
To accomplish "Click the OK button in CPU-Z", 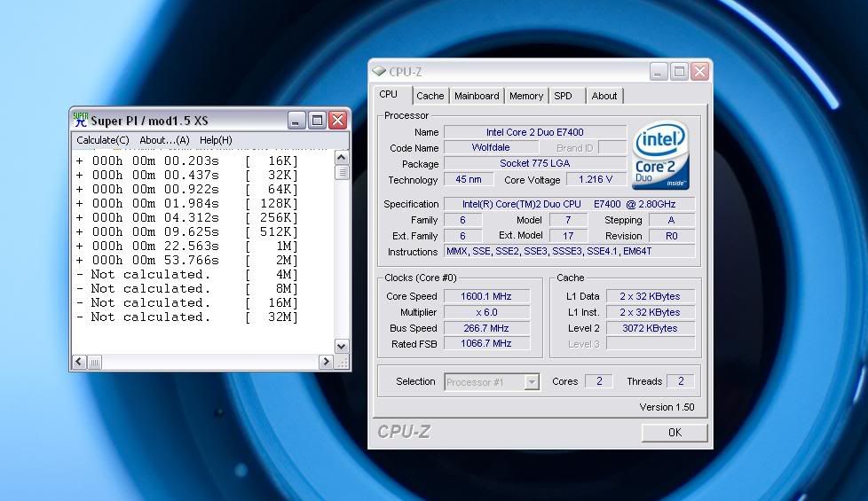I will [675, 433].
